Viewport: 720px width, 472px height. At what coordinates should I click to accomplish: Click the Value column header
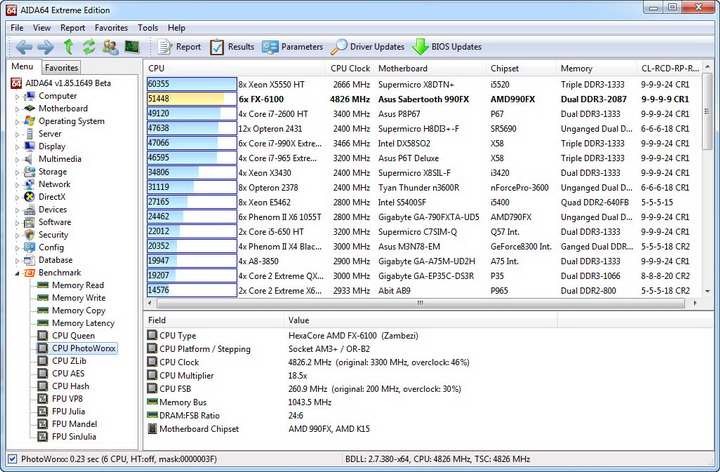pyautogui.click(x=421, y=320)
